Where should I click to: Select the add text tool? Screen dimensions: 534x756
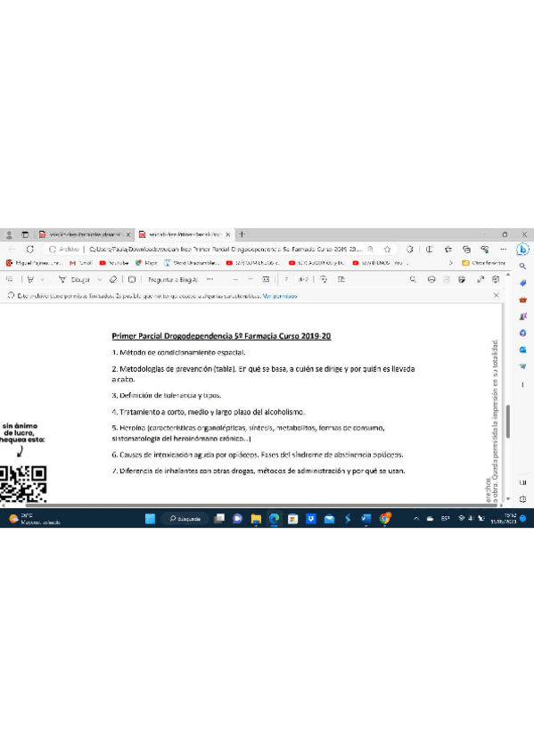(132, 279)
